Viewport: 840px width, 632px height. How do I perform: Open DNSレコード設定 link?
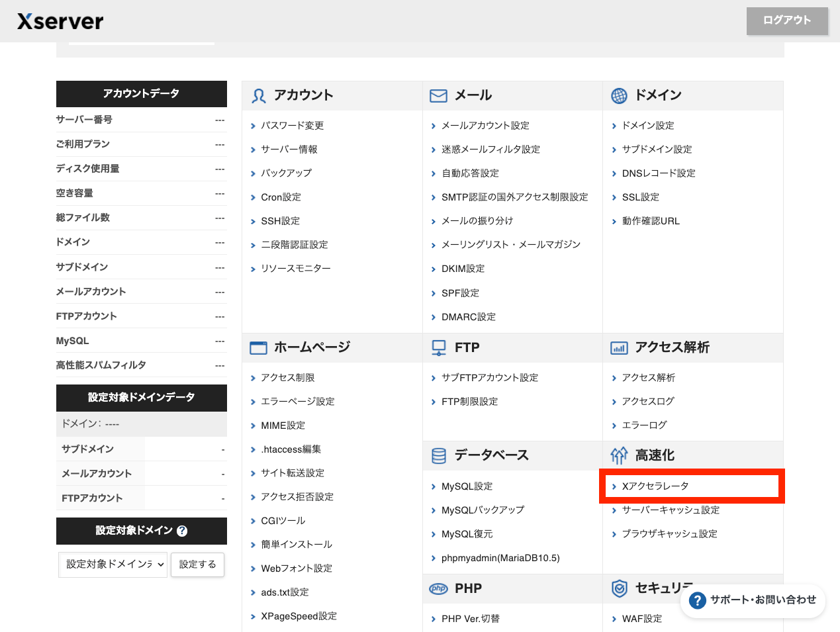[658, 173]
